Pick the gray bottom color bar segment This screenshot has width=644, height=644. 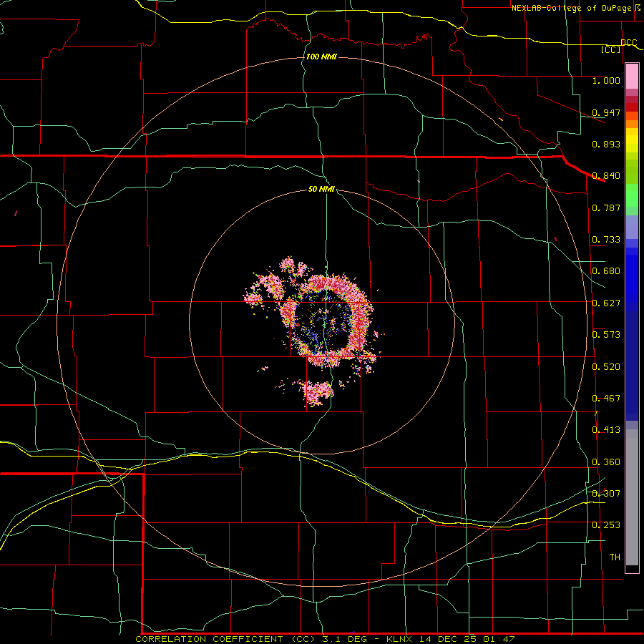coord(632,497)
